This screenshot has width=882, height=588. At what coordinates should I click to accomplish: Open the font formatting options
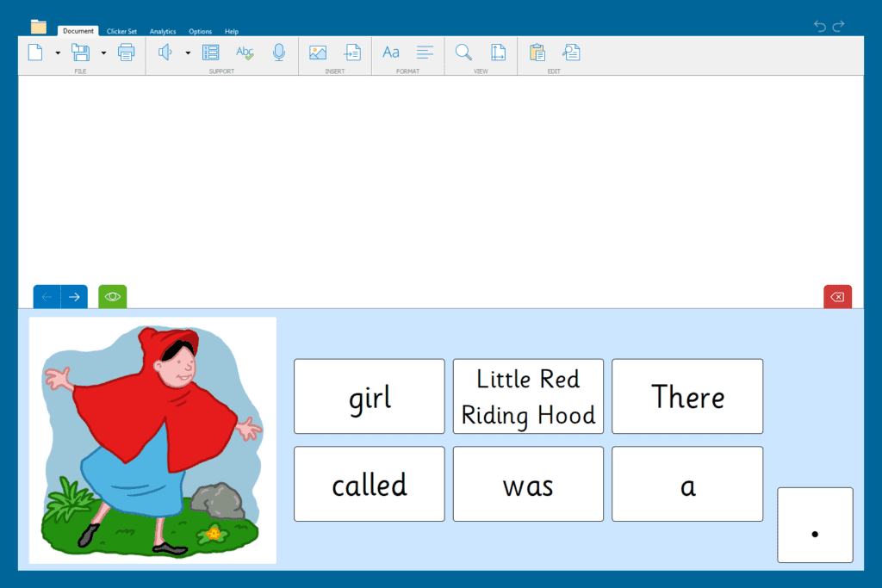pyautogui.click(x=391, y=53)
